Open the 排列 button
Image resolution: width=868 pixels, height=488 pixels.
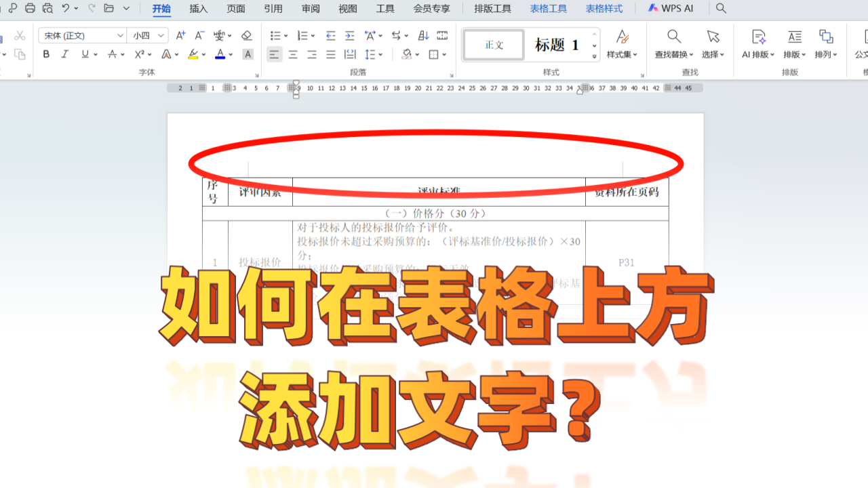coord(826,45)
